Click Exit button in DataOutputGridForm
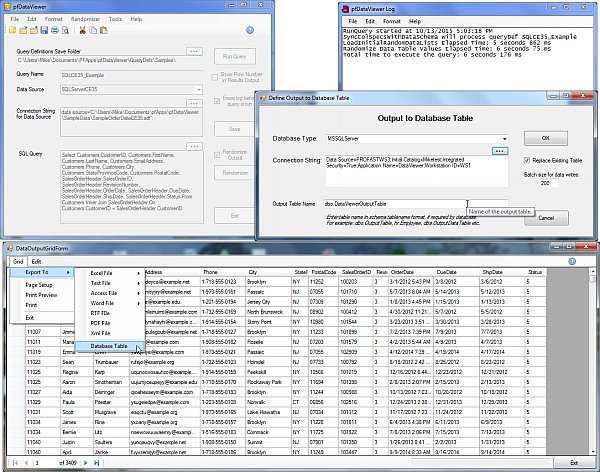 574,463
